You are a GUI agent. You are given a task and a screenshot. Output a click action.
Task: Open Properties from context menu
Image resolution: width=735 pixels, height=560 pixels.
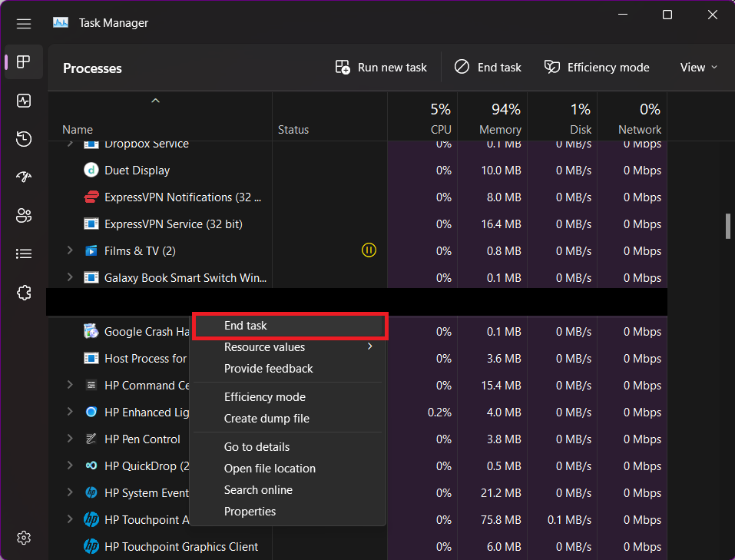(x=288, y=512)
